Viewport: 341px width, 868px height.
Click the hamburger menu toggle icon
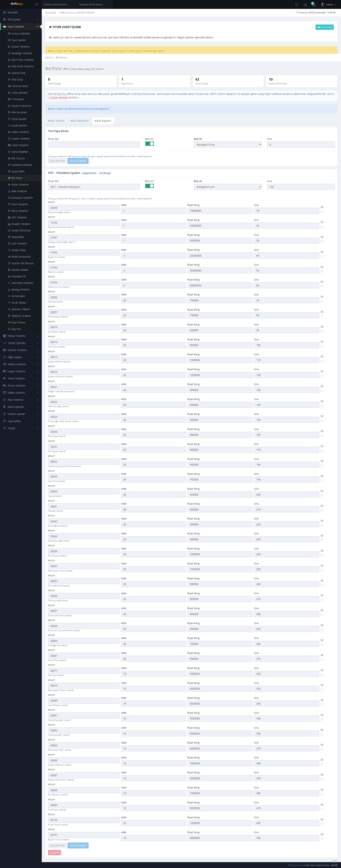click(x=36, y=4)
